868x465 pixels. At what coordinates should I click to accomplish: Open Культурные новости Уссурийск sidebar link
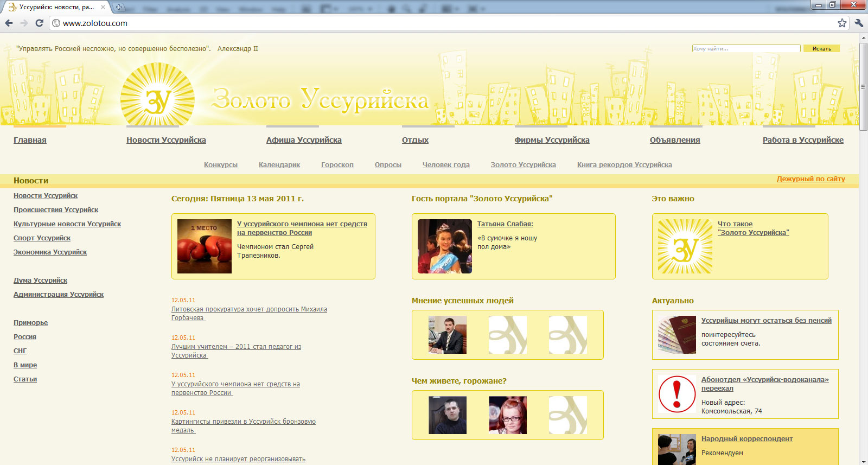coord(67,224)
